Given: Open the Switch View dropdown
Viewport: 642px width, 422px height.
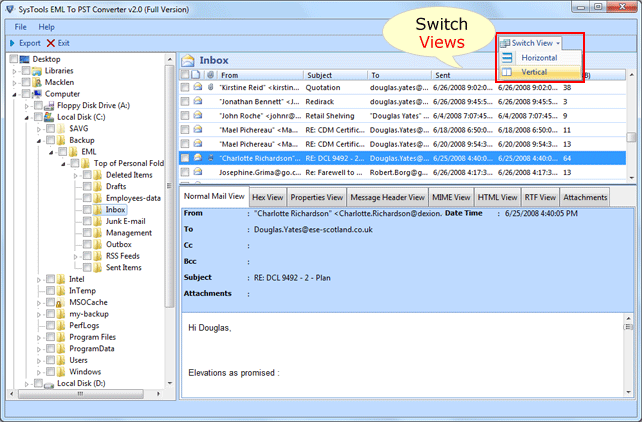Looking at the screenshot, I should (x=530, y=43).
